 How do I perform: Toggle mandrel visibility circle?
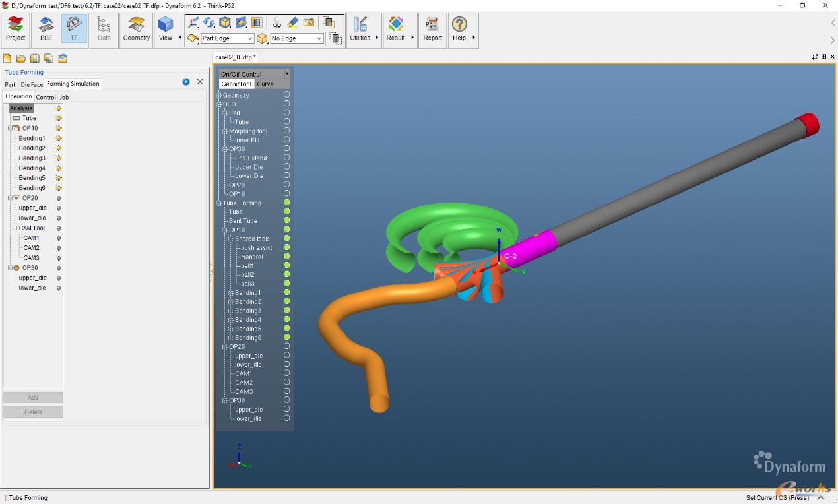tap(286, 257)
